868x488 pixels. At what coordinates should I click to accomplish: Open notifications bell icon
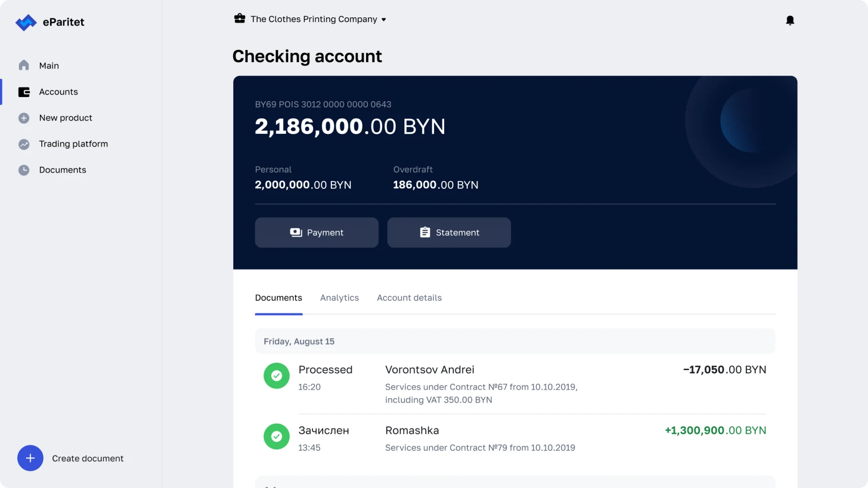[790, 20]
